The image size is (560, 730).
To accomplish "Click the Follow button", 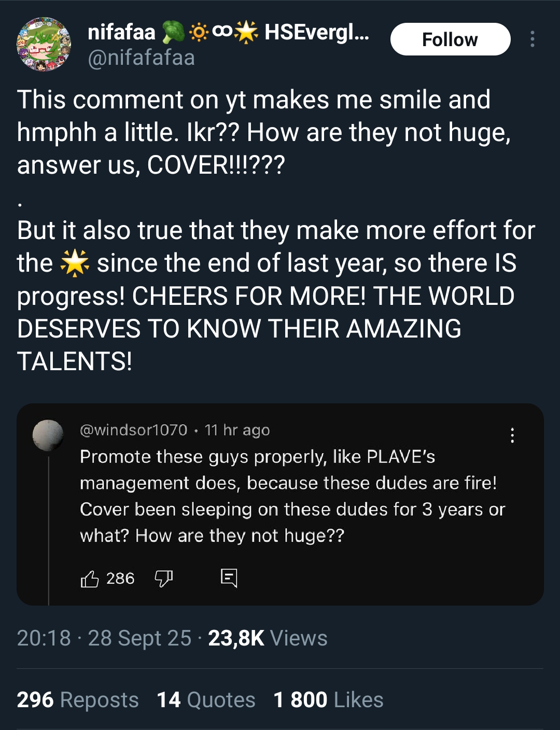I will 450,39.
